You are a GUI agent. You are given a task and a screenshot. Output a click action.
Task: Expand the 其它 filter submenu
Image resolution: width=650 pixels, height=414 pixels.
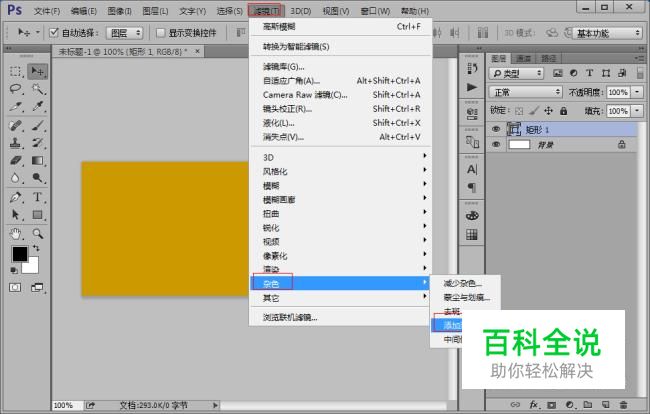click(340, 298)
